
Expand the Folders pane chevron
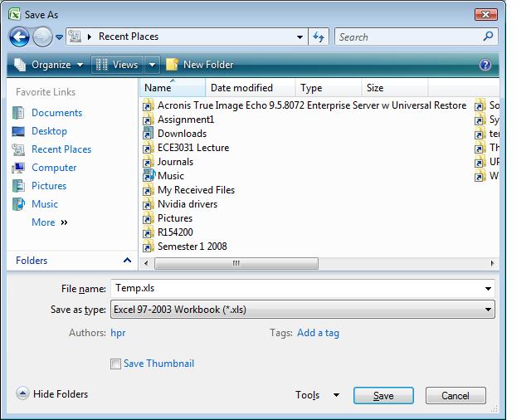tap(127, 260)
